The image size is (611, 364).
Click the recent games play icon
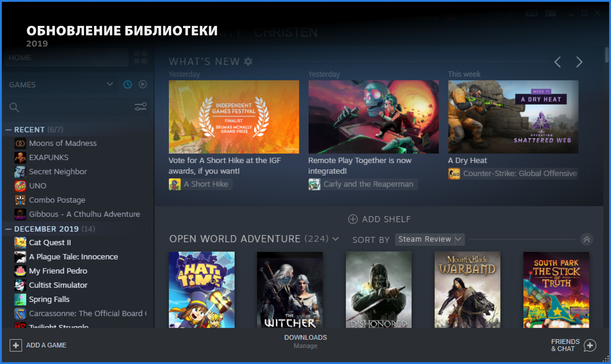143,85
